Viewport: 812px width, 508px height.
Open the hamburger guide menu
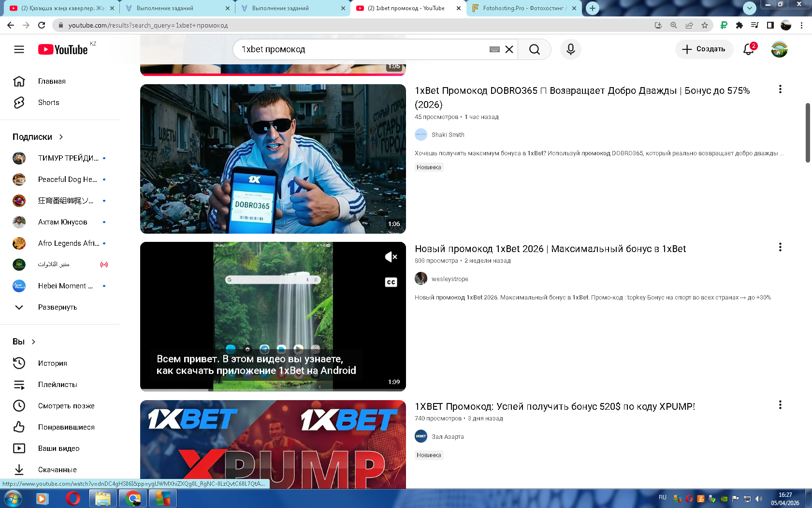[x=19, y=49]
